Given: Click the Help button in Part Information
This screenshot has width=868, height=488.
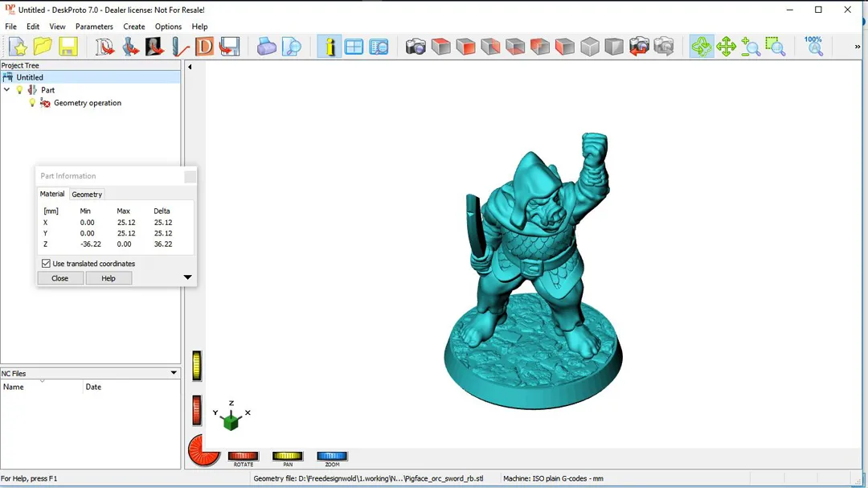Looking at the screenshot, I should pos(108,278).
